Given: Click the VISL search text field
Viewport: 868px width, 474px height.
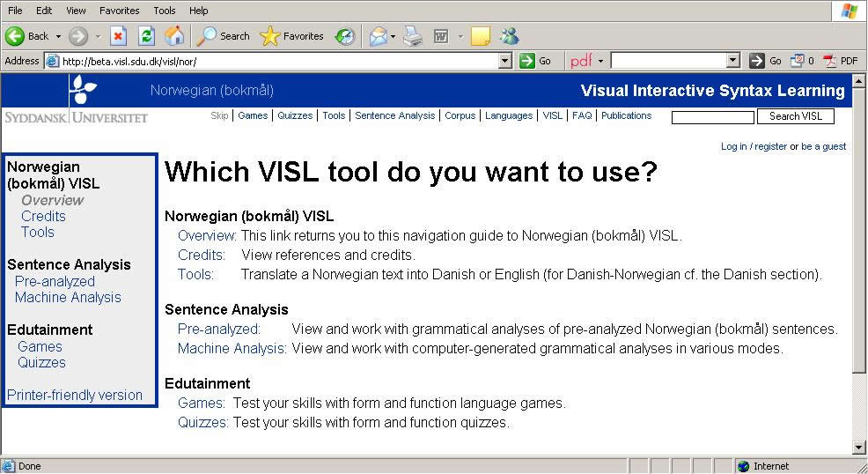Looking at the screenshot, I should click(x=712, y=117).
